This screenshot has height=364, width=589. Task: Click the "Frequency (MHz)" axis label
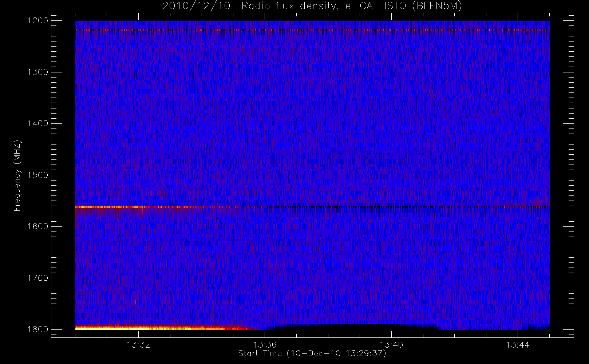pyautogui.click(x=17, y=175)
